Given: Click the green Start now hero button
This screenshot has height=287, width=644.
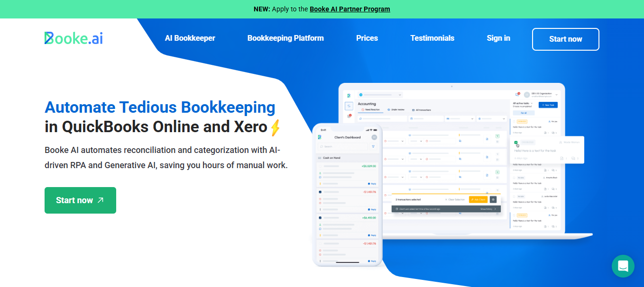Looking at the screenshot, I should 80,200.
